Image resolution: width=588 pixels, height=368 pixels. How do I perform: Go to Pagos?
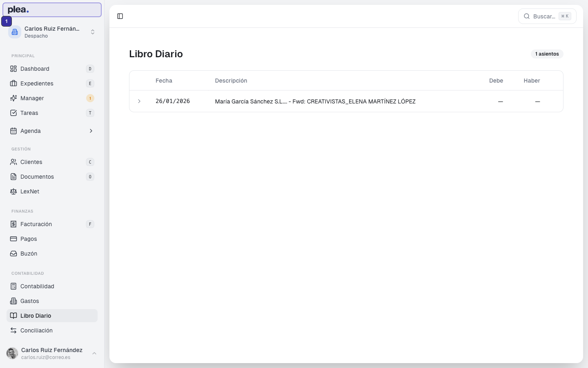[x=52, y=239]
